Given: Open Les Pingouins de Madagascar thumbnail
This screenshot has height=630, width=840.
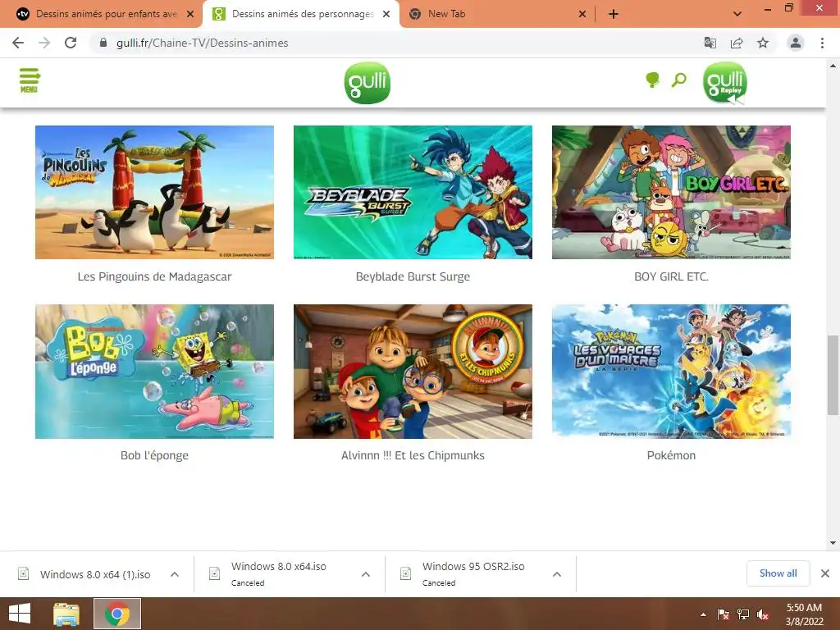Looking at the screenshot, I should tap(154, 192).
